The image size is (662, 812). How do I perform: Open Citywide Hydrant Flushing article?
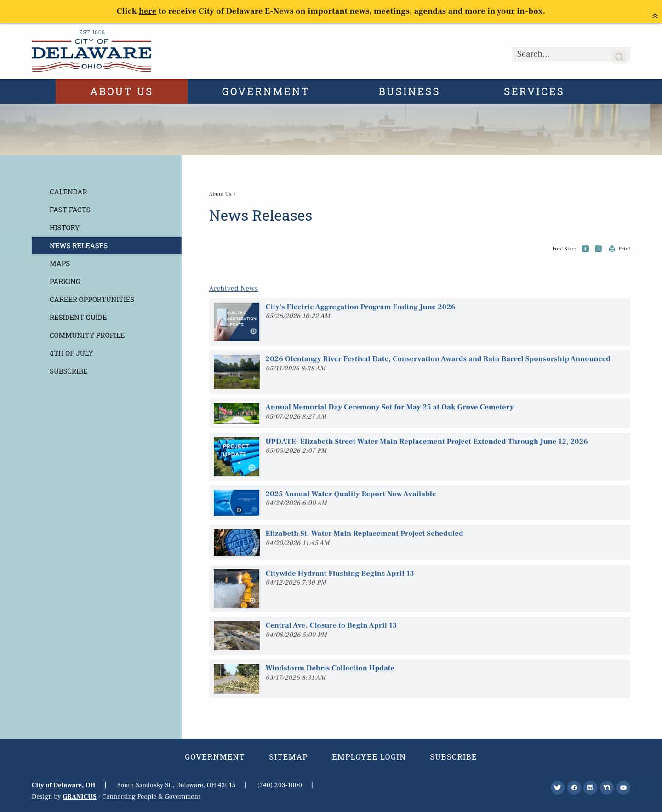pyautogui.click(x=339, y=573)
